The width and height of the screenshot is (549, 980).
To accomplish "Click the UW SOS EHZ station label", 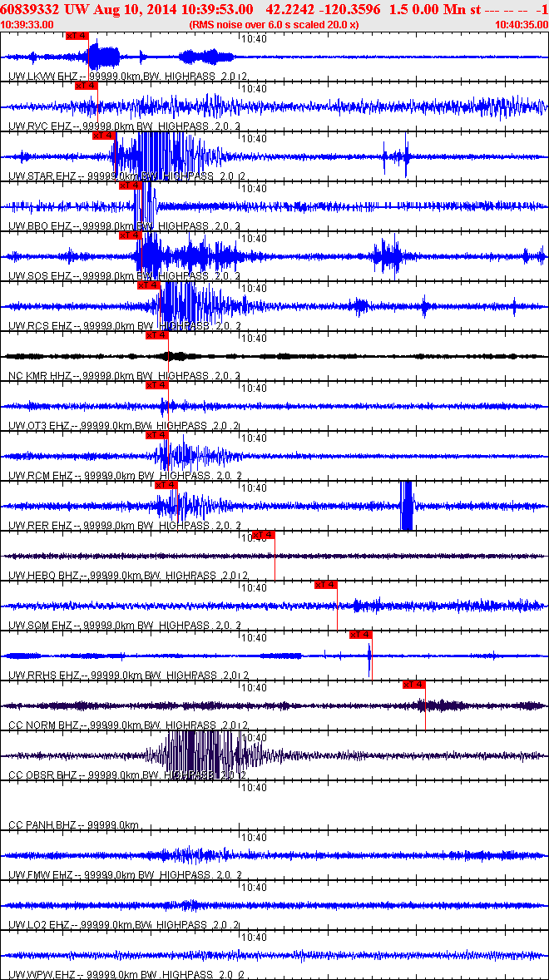I will click(x=40, y=275).
